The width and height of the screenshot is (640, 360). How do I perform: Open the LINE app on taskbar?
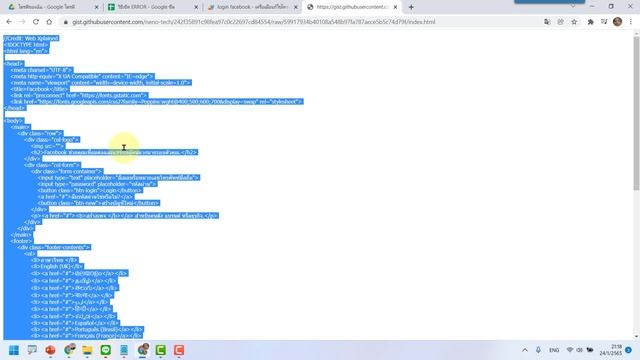click(x=105, y=350)
